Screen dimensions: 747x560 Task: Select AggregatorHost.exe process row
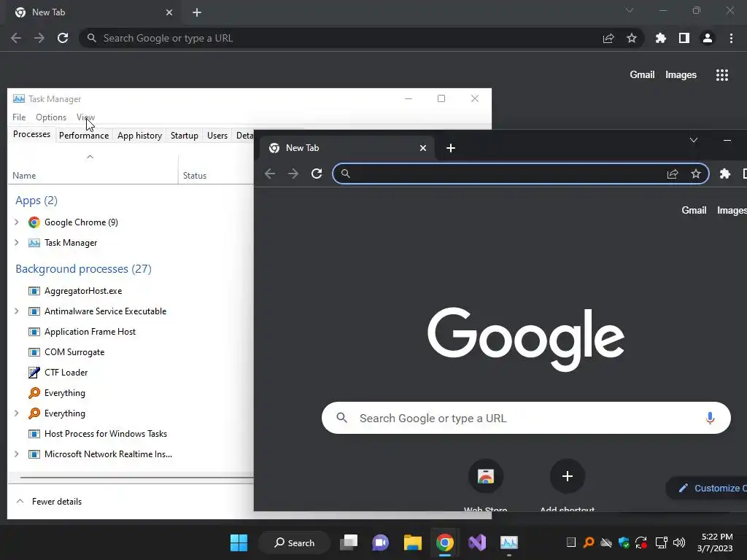131,290
